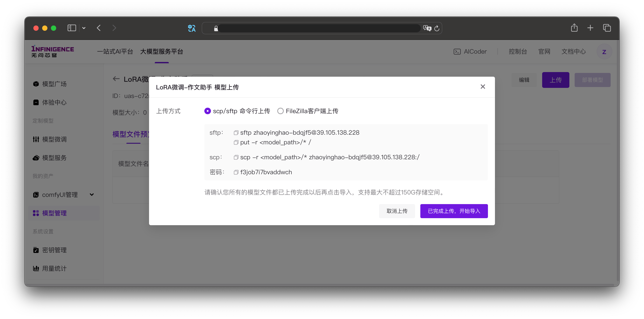644x319 pixels.
Task: Open 模型广场 in the sidebar
Action: (x=64, y=84)
